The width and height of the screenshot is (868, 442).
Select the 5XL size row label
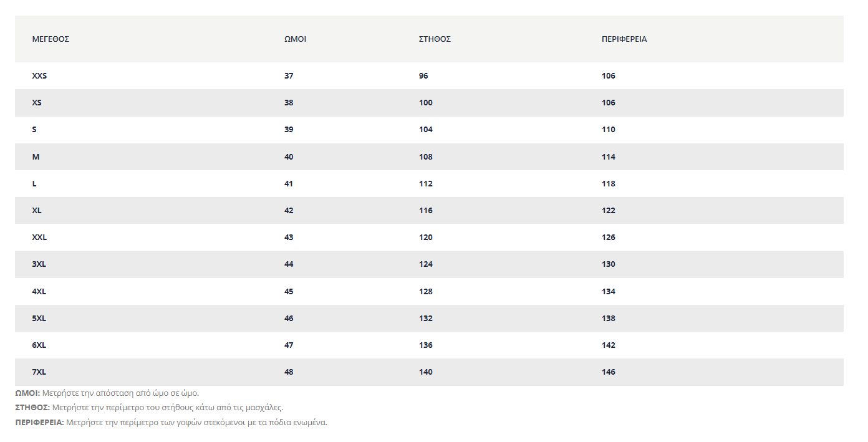39,318
